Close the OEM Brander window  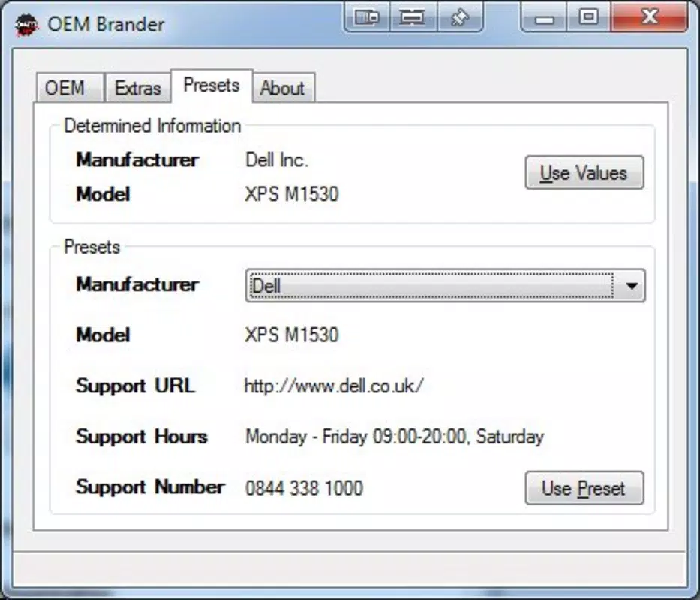650,17
